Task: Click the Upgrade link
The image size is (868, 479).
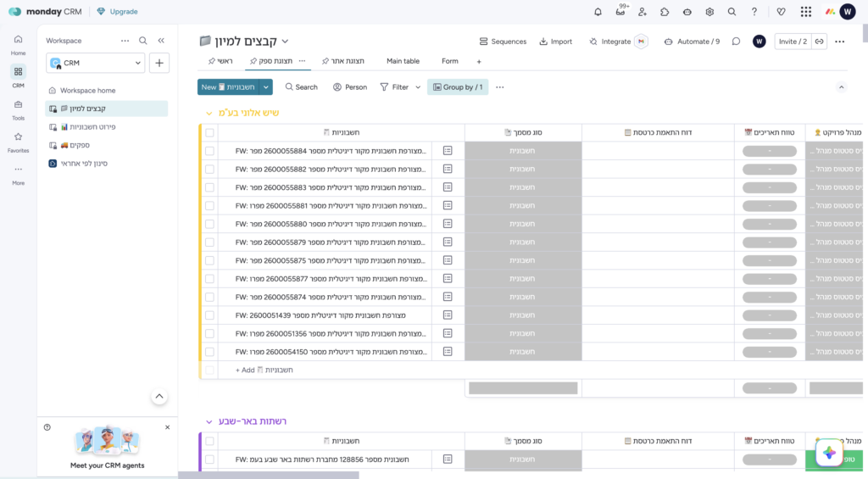Action: (x=117, y=12)
